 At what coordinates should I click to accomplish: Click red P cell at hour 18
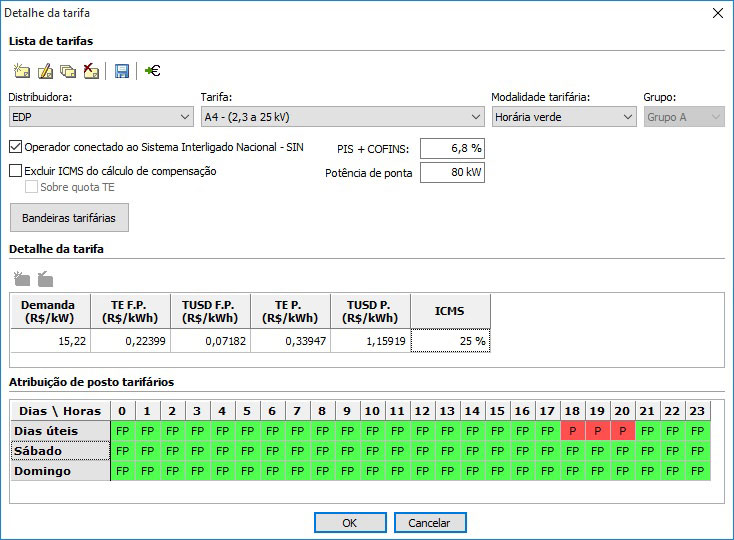[573, 431]
